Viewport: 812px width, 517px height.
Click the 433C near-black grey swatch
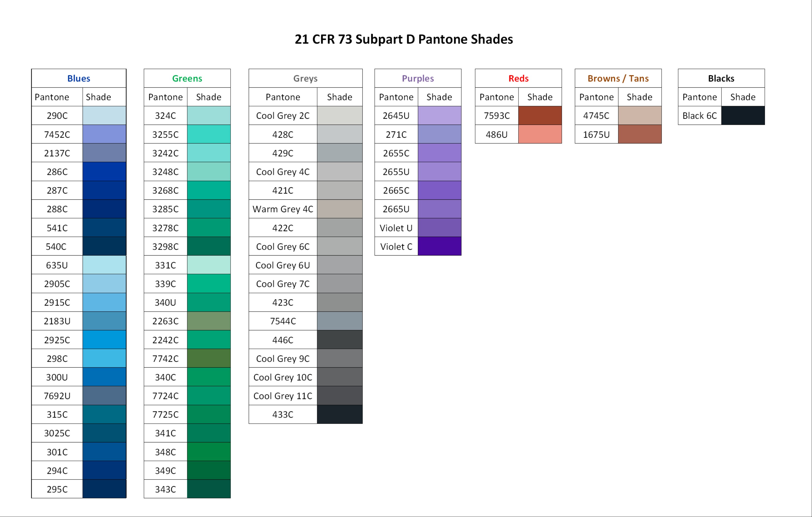point(340,414)
